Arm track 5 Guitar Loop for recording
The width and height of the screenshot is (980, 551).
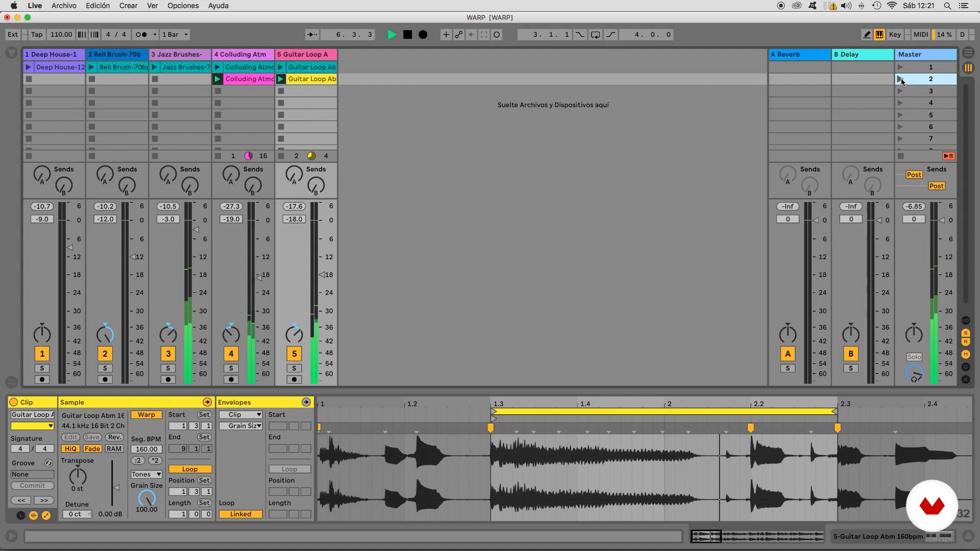pyautogui.click(x=294, y=380)
